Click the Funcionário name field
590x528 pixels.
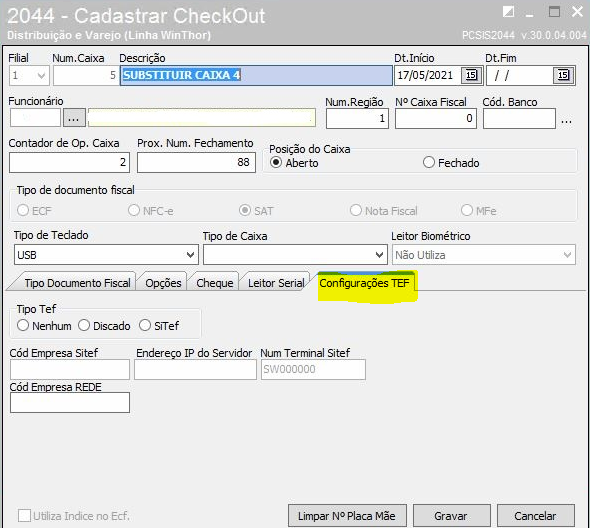(202, 118)
